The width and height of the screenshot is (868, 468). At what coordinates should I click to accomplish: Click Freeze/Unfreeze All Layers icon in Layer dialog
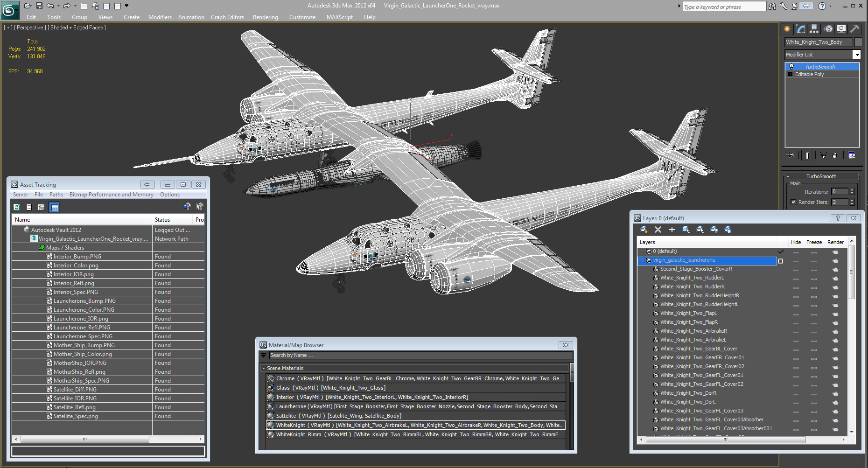pyautogui.click(x=728, y=230)
